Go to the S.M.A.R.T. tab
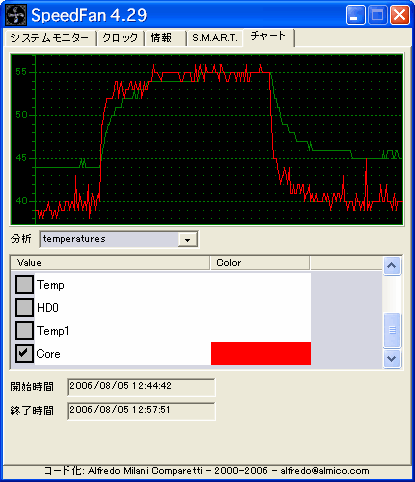415x482 pixels. 215,38
